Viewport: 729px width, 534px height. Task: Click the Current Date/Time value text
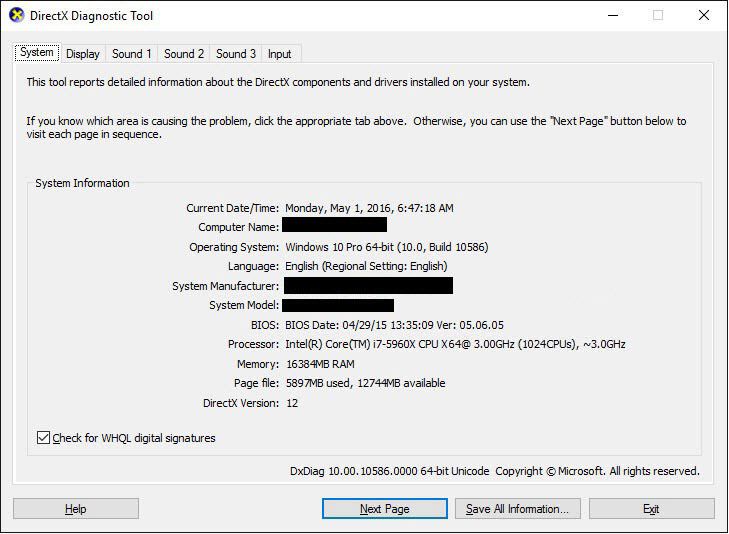[x=369, y=208]
